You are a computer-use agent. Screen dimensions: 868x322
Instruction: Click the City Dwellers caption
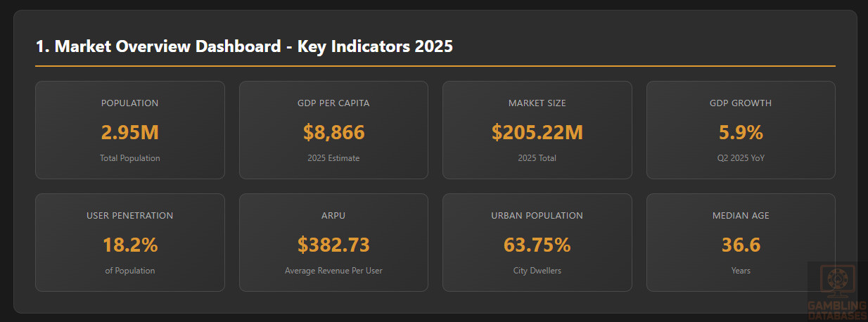(537, 271)
